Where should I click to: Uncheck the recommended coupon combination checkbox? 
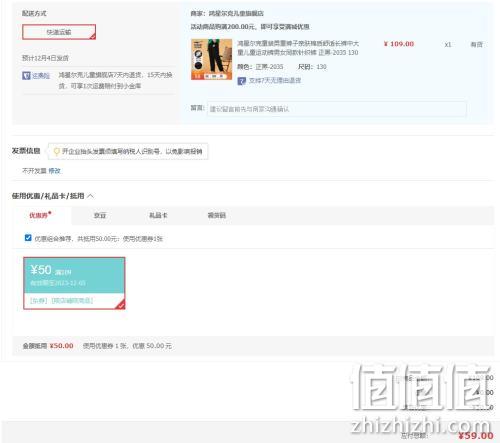click(x=28, y=238)
